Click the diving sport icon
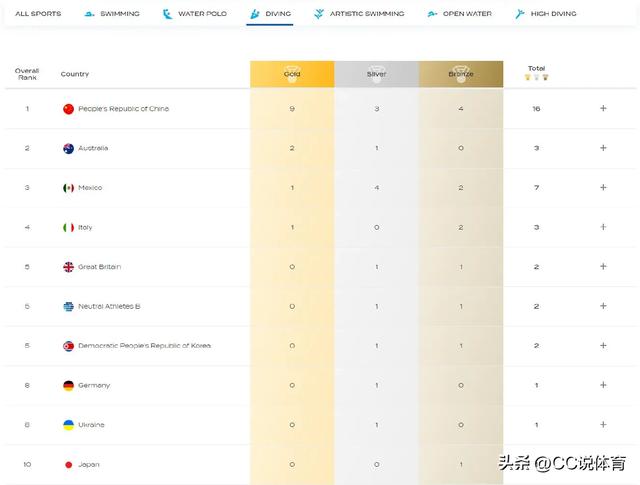The width and height of the screenshot is (640, 485). pos(255,14)
